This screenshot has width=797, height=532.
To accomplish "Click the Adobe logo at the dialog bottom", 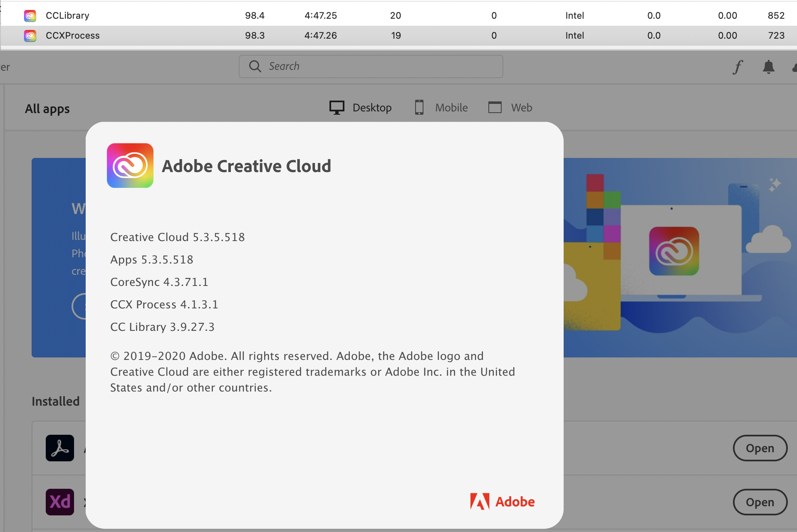I will (x=502, y=501).
